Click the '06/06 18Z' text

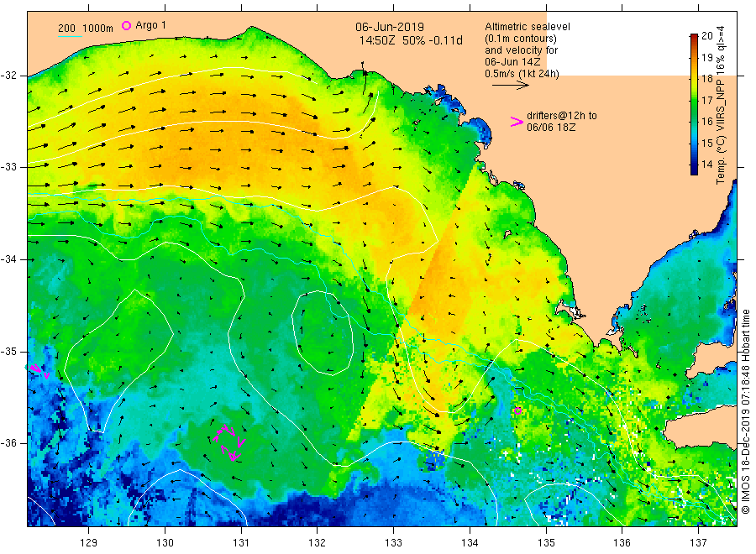(x=551, y=128)
